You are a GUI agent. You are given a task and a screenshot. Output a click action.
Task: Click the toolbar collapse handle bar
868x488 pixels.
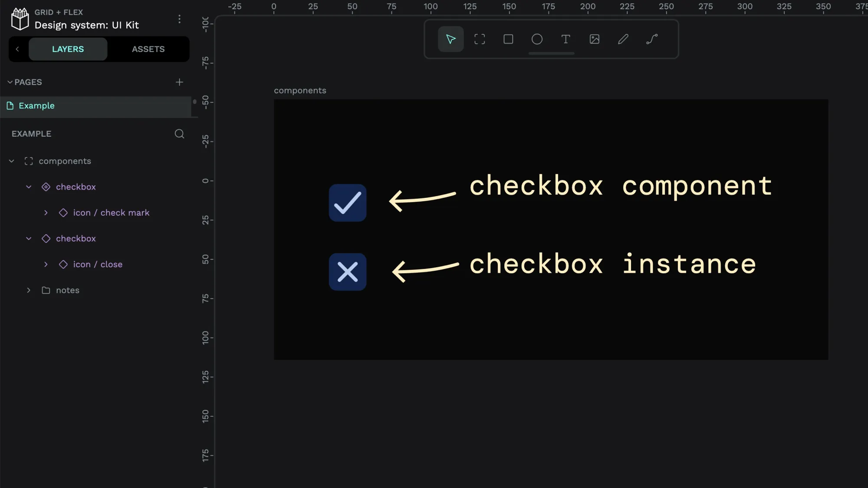(551, 53)
